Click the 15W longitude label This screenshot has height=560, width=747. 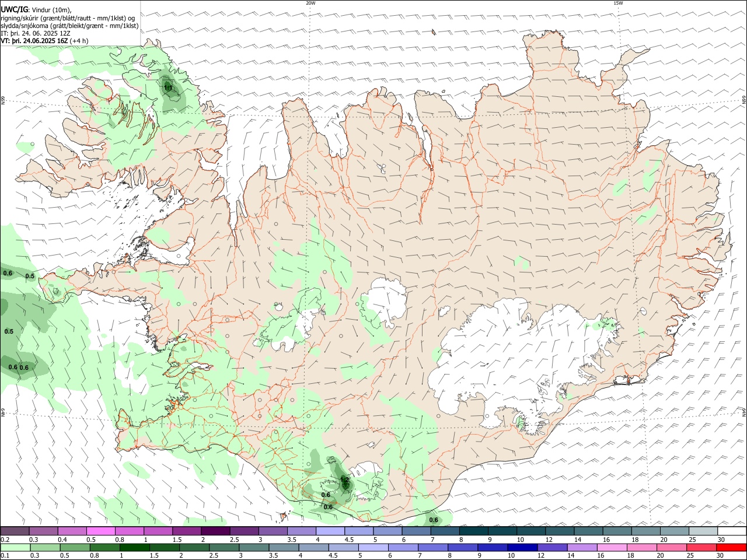click(x=618, y=3)
